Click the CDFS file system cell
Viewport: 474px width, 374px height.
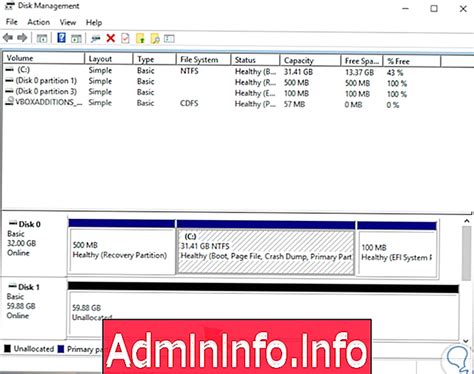point(189,103)
